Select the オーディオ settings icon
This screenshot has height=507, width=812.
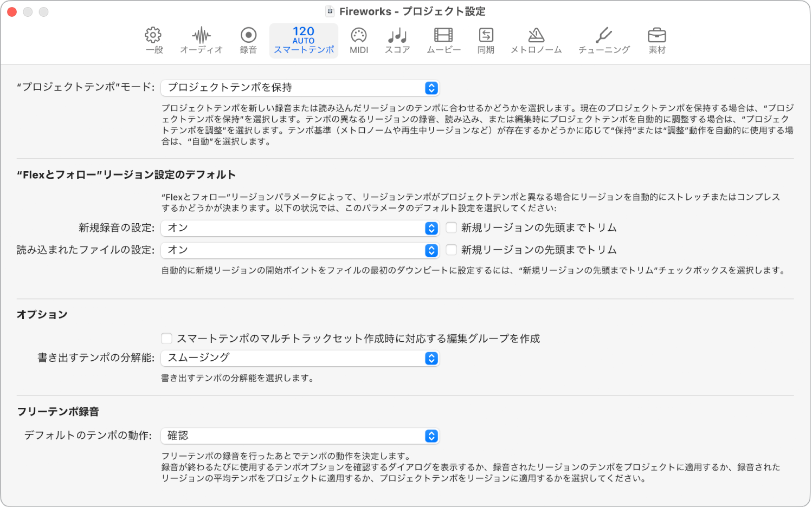(x=201, y=41)
